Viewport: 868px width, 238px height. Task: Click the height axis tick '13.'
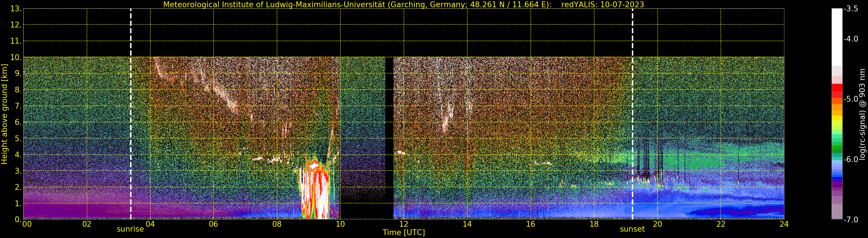coord(16,9)
